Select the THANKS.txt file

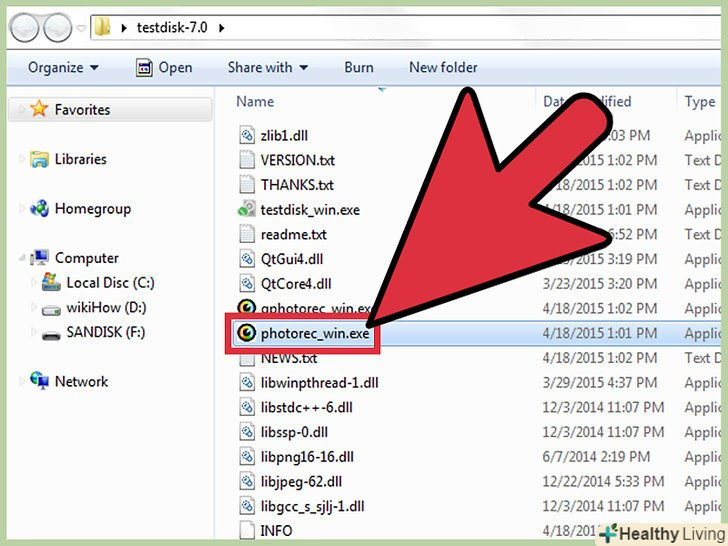click(x=297, y=185)
